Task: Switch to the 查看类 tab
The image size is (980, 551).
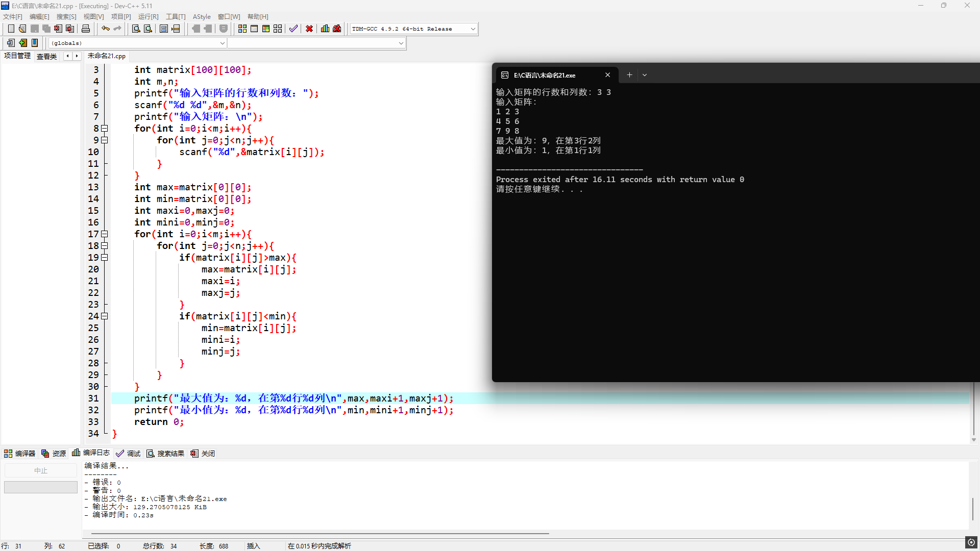Action: click(46, 57)
